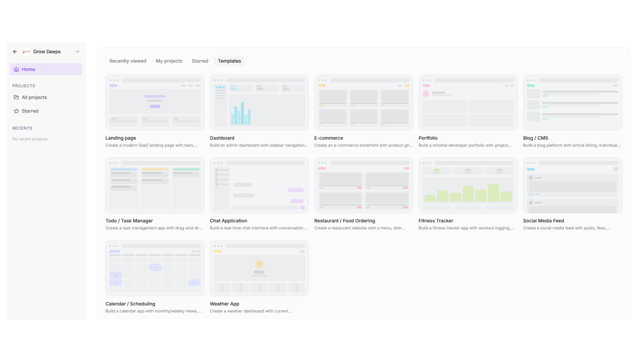Click the 'No recent projects' text
The image size is (644, 362).
[30, 139]
